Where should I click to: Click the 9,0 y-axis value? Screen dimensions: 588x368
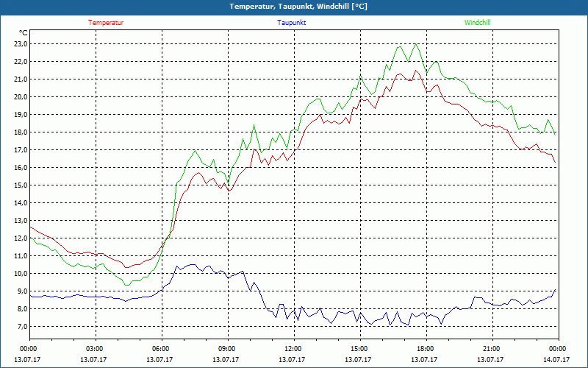(23, 291)
